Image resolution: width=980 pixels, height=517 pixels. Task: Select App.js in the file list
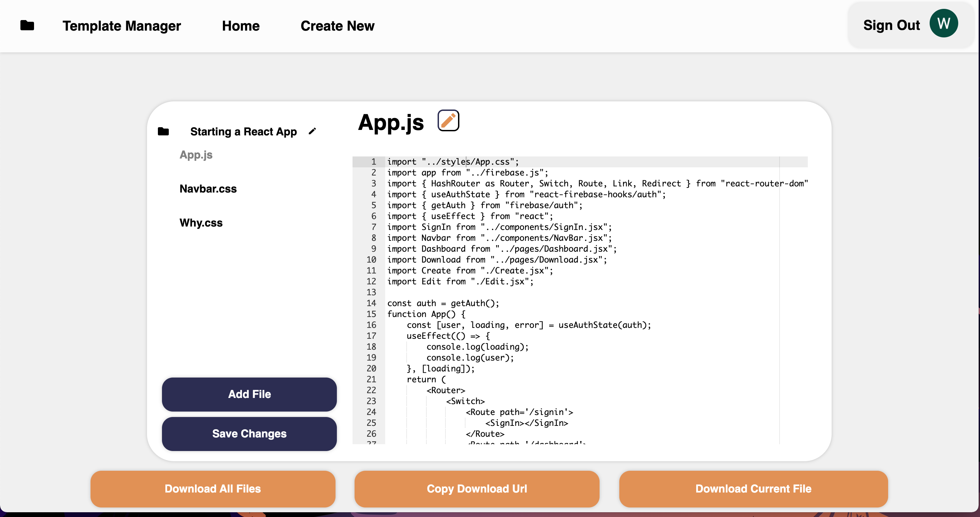[x=196, y=155]
